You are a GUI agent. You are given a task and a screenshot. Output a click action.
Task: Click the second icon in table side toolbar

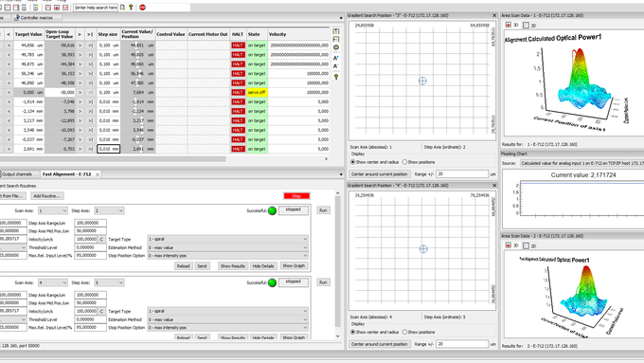[336, 40]
